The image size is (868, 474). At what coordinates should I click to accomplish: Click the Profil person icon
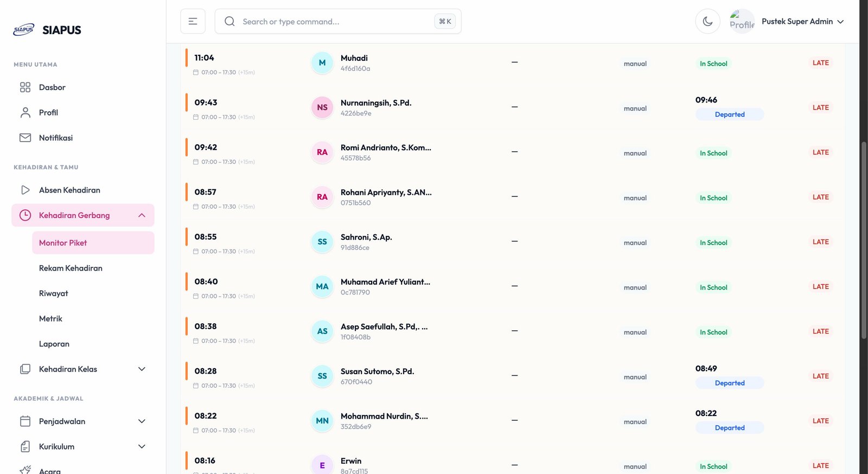(25, 112)
